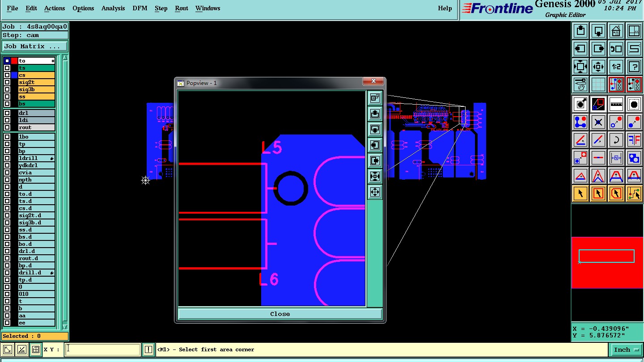This screenshot has width=644, height=362.
Task: Click the pan down view icon
Action: [598, 31]
